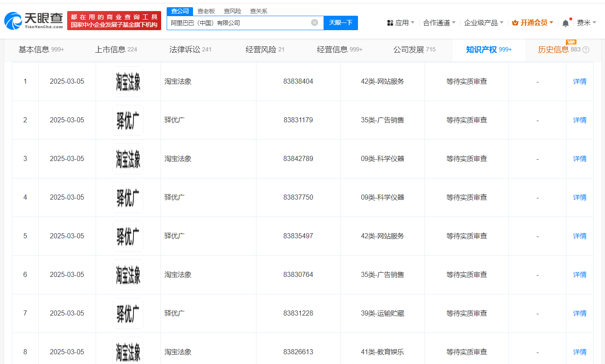Select the 查关系 search tab
This screenshot has height=364, width=605.
[x=258, y=11]
